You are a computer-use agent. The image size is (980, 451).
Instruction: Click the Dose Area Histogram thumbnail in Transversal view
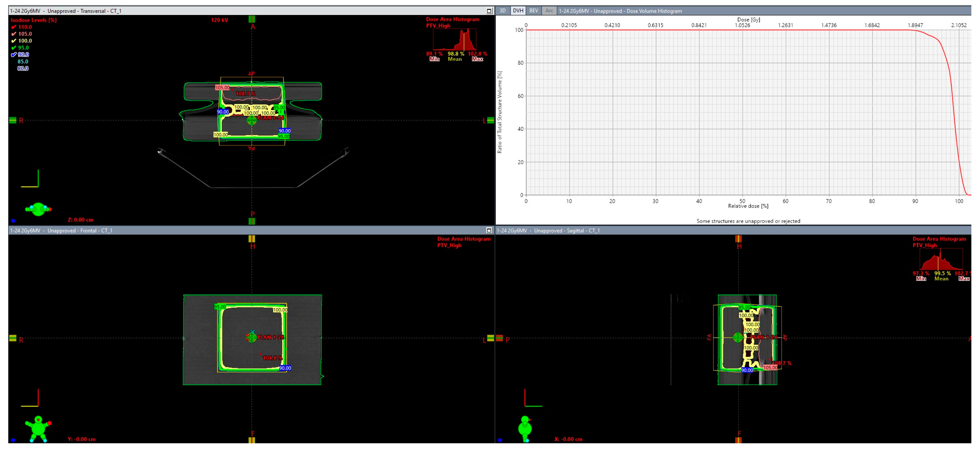click(455, 40)
